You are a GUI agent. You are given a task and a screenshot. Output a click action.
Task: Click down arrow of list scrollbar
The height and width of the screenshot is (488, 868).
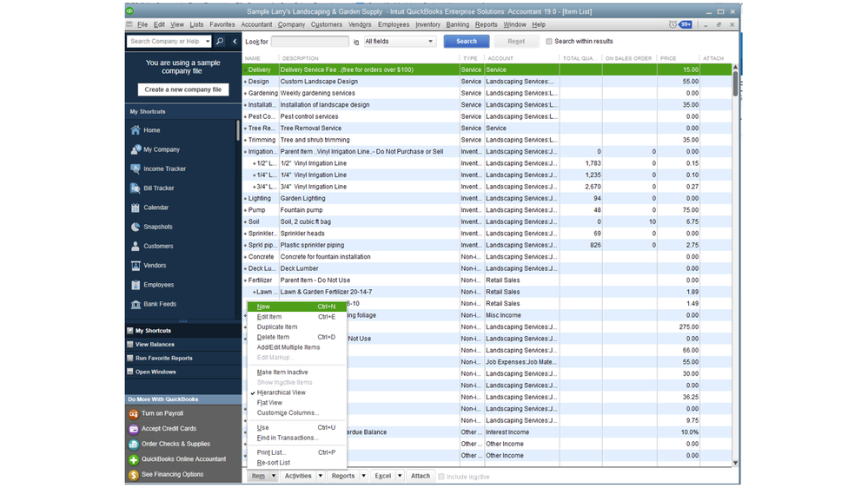pyautogui.click(x=735, y=463)
